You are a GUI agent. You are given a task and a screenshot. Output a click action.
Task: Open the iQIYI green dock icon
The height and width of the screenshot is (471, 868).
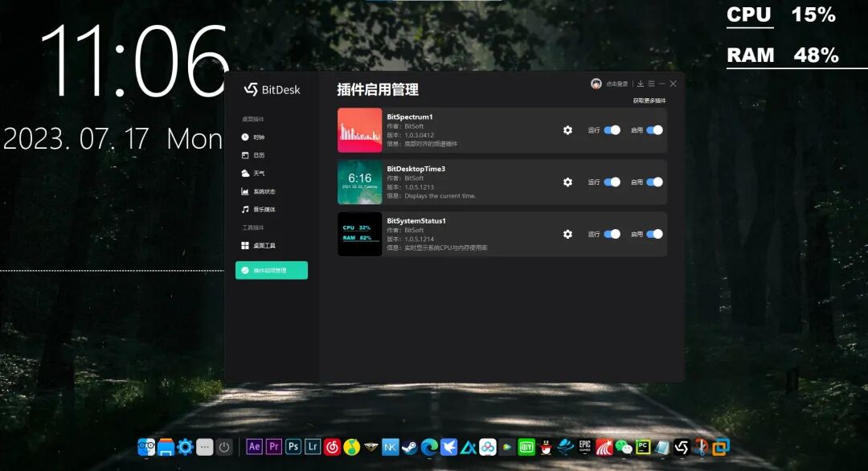point(526,447)
